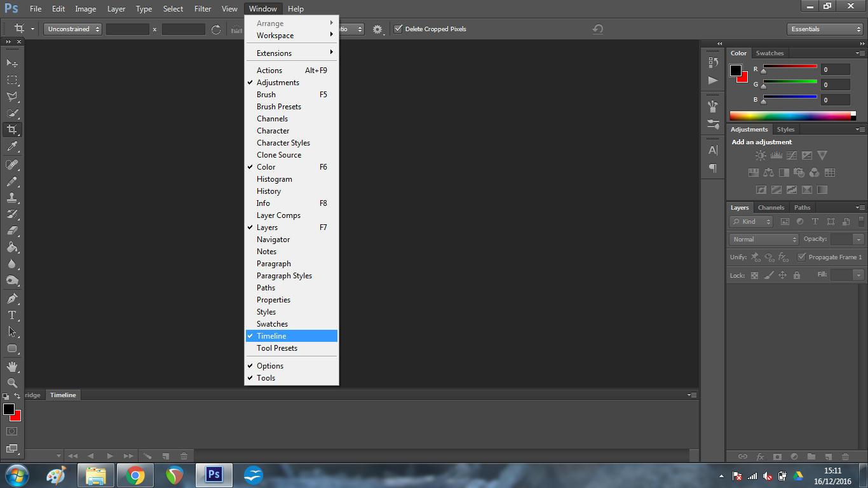Select the Paint Bucket tool
This screenshot has width=868, height=488.
click(x=11, y=248)
